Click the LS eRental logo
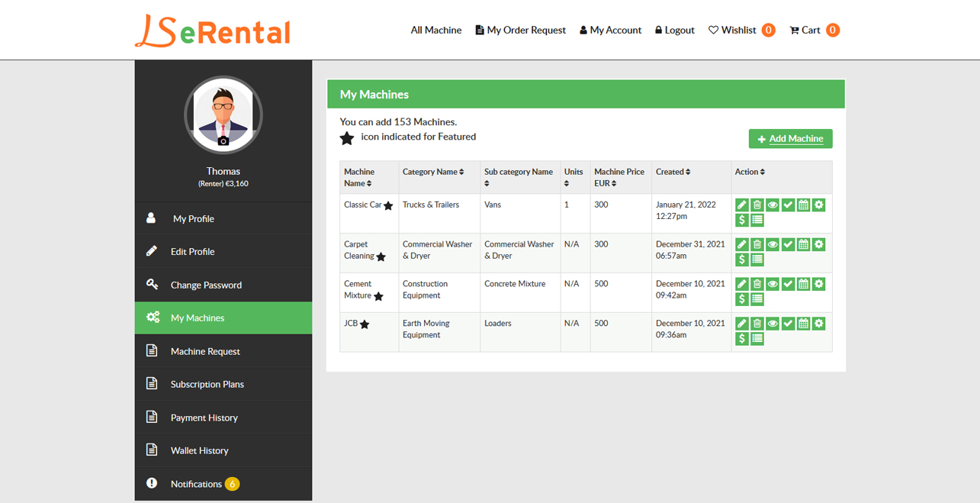The image size is (980, 503). [213, 31]
